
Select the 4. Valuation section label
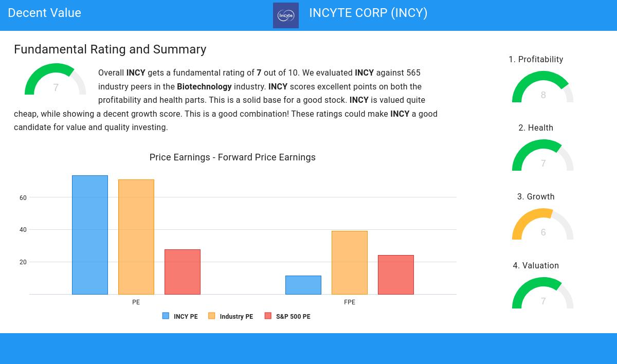pos(536,265)
